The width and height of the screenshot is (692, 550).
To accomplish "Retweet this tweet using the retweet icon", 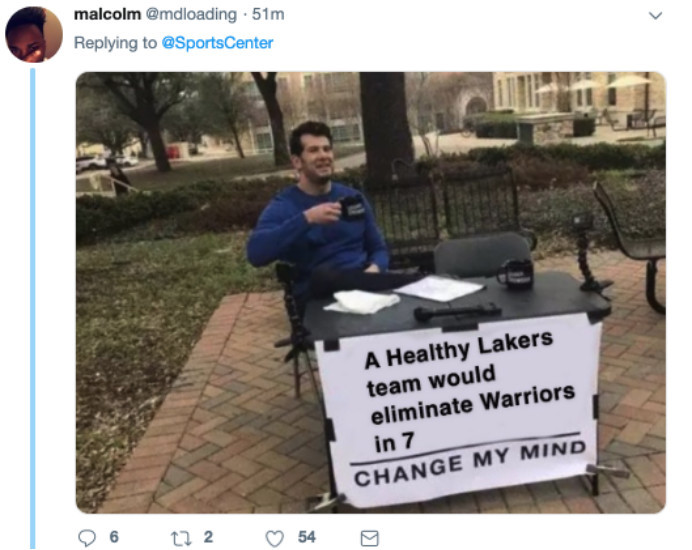I will 181,538.
